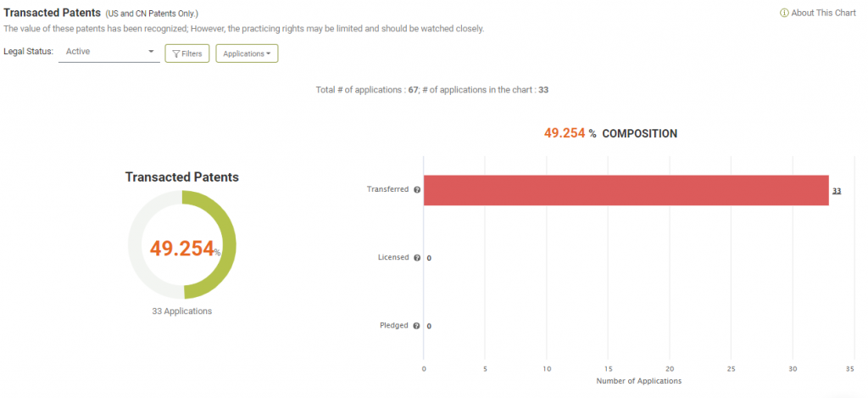Screen dimensions: 868x398
Task: Click the Licensed category label
Action: click(x=393, y=257)
